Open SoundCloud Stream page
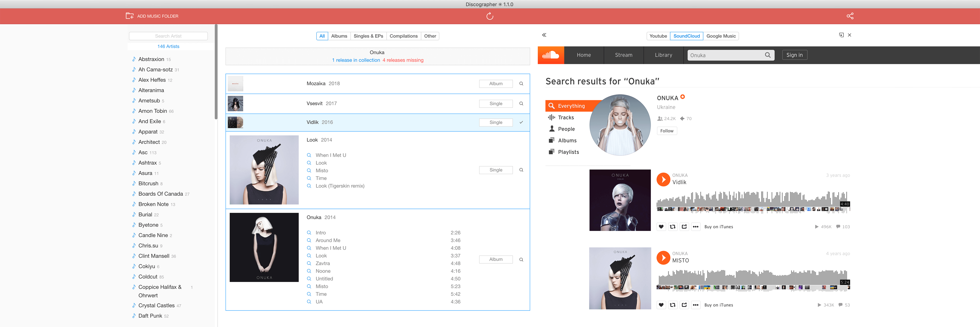The height and width of the screenshot is (327, 980). (624, 55)
